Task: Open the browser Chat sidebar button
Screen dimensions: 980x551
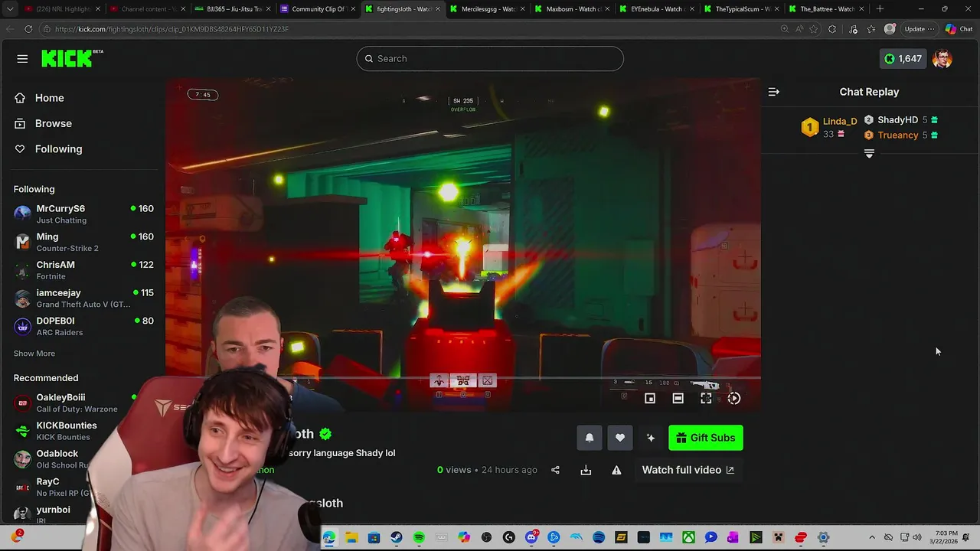Action: pos(959,29)
